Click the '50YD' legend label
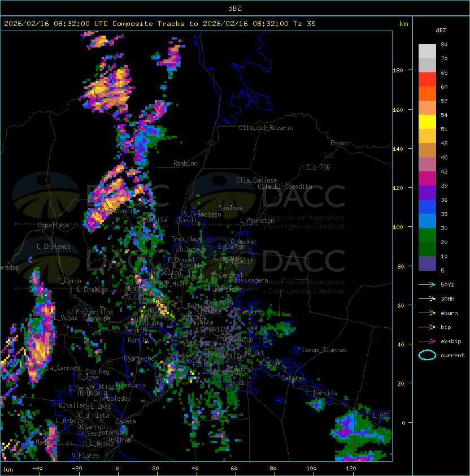 click(x=447, y=285)
